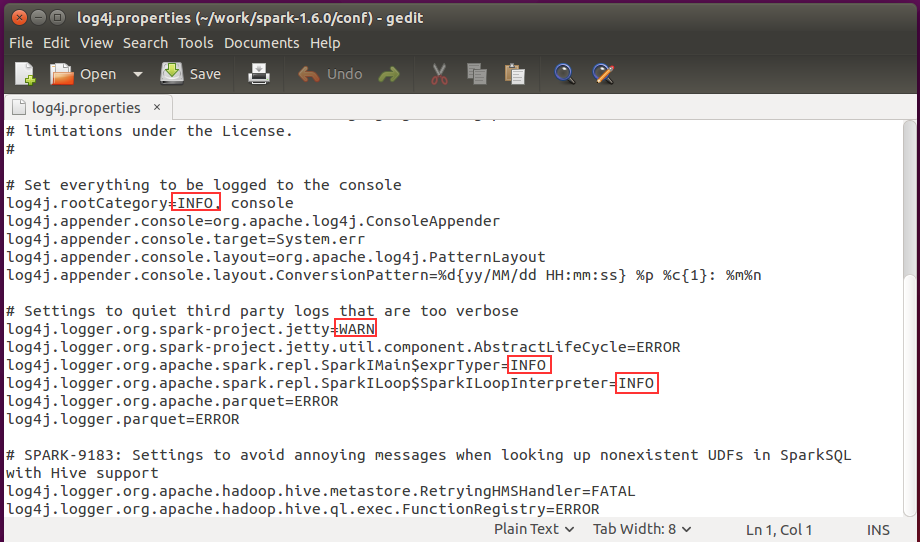
Task: Close the log4j.properties tab
Action: click(x=157, y=107)
